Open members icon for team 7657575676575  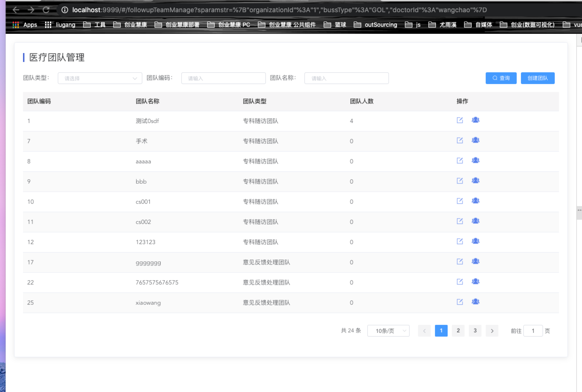tap(475, 282)
